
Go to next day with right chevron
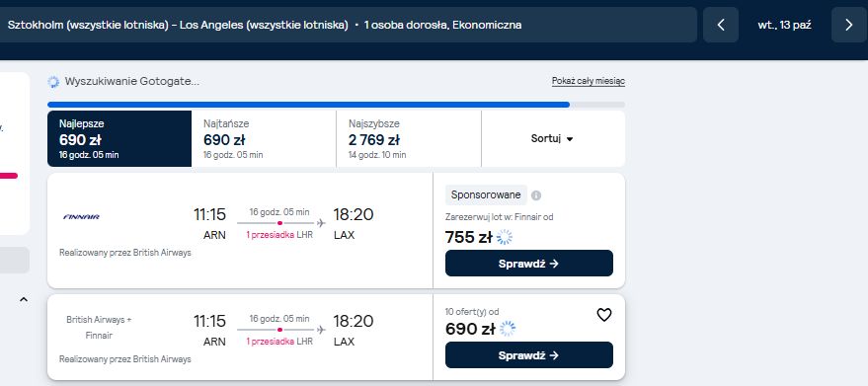[x=849, y=25]
